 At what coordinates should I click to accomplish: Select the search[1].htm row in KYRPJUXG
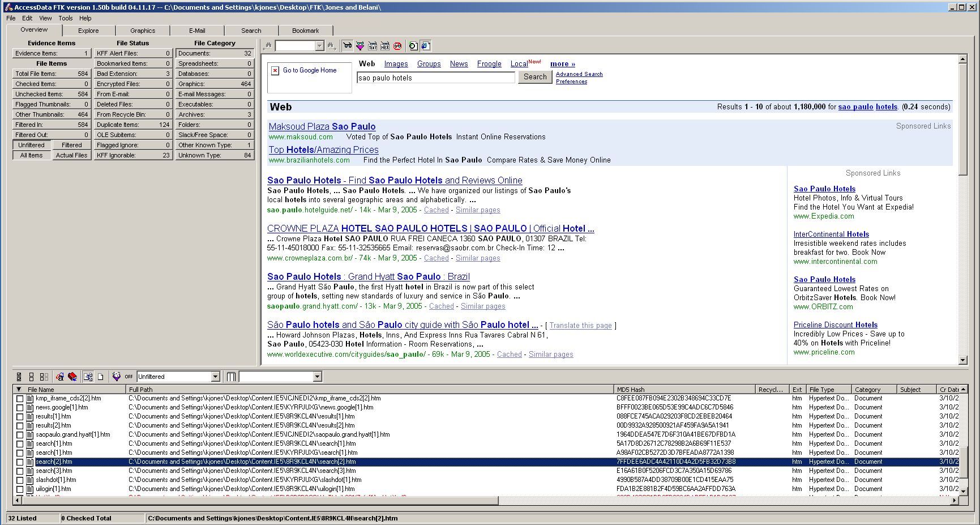487,453
